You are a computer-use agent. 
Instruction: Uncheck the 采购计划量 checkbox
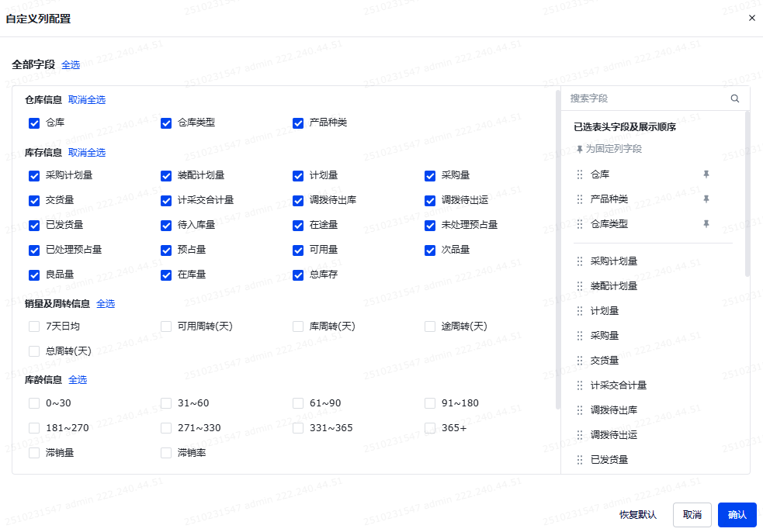pos(34,175)
